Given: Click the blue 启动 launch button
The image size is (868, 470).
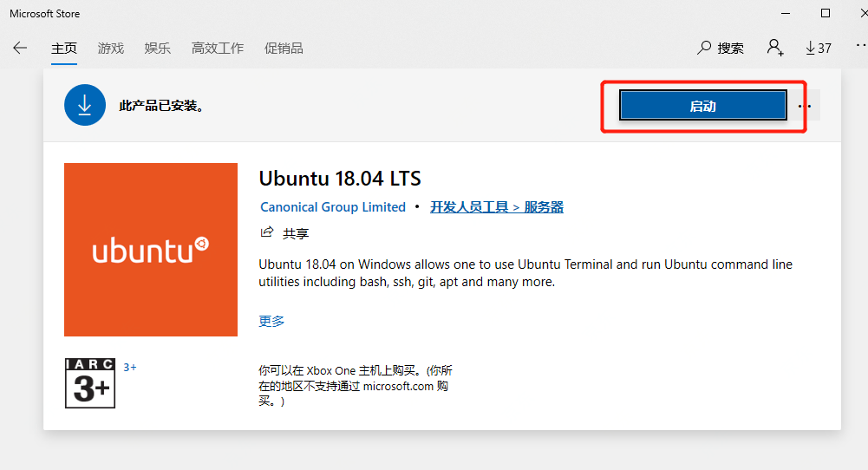Looking at the screenshot, I should (x=703, y=105).
